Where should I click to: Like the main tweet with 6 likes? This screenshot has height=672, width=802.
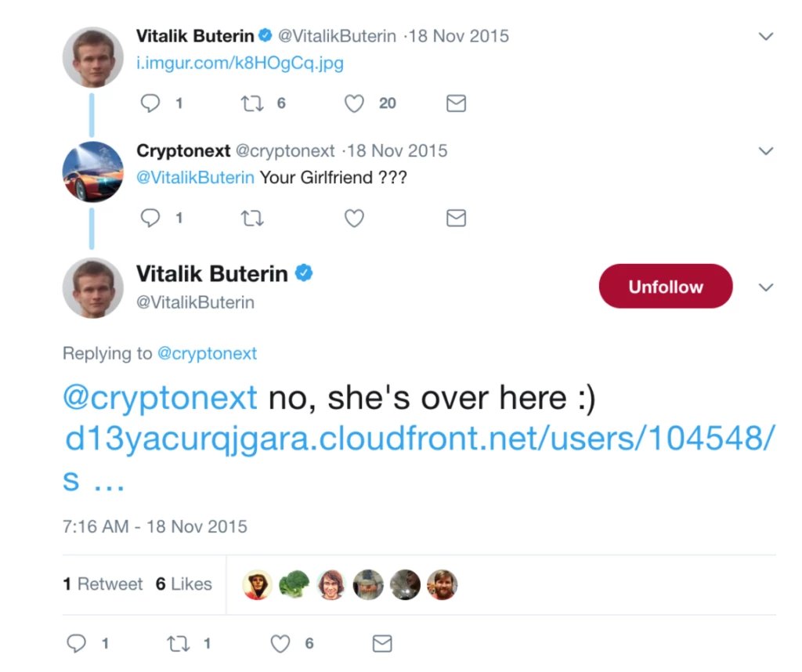[280, 643]
